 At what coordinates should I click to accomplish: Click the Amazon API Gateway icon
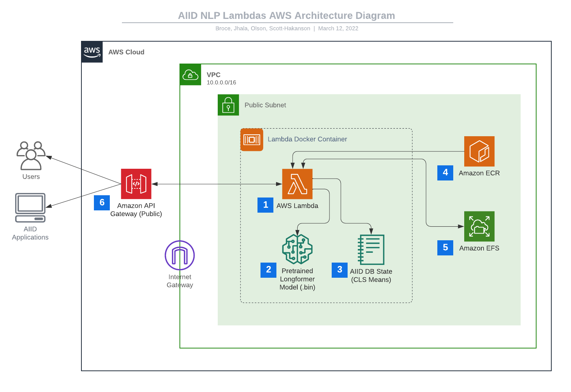pyautogui.click(x=136, y=184)
